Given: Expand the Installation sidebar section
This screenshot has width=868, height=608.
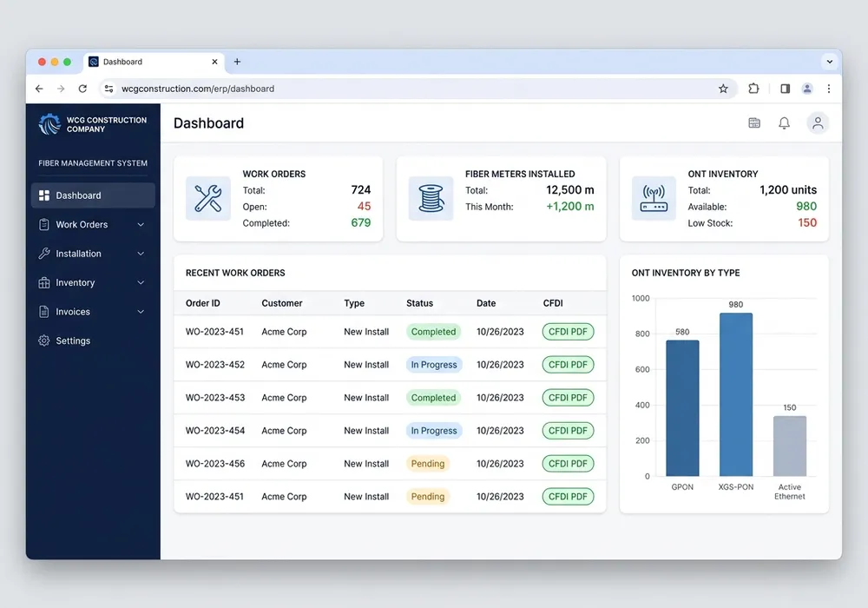Looking at the screenshot, I should [93, 254].
